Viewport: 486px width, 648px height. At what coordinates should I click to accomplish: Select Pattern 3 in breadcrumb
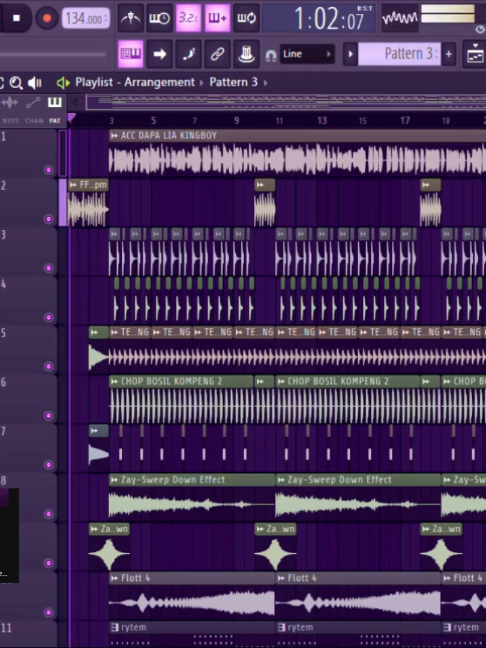point(233,82)
